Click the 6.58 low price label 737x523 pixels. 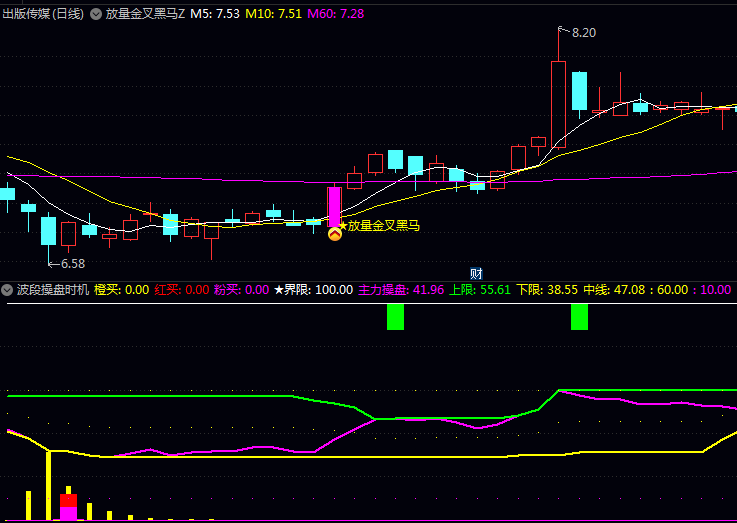point(73,264)
